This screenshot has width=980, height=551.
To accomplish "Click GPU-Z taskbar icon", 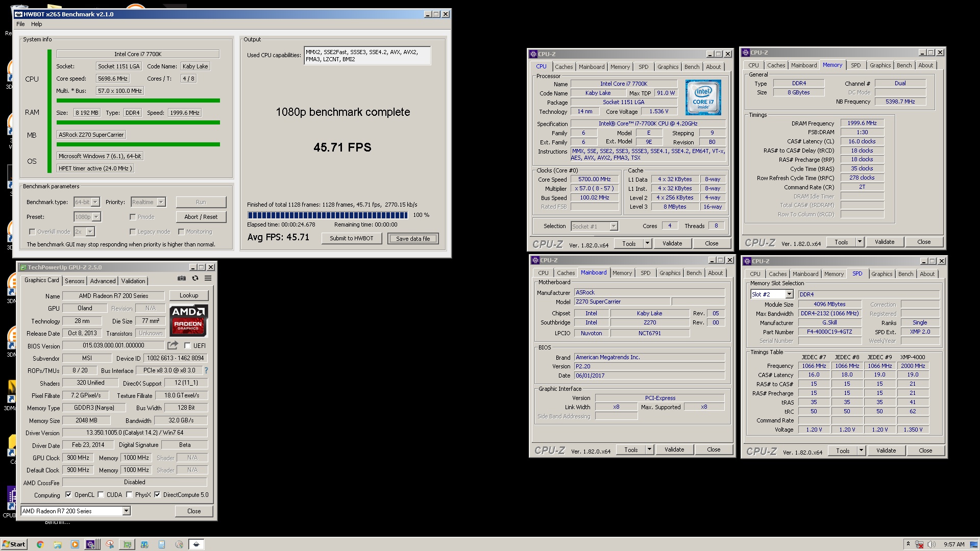I will click(127, 544).
